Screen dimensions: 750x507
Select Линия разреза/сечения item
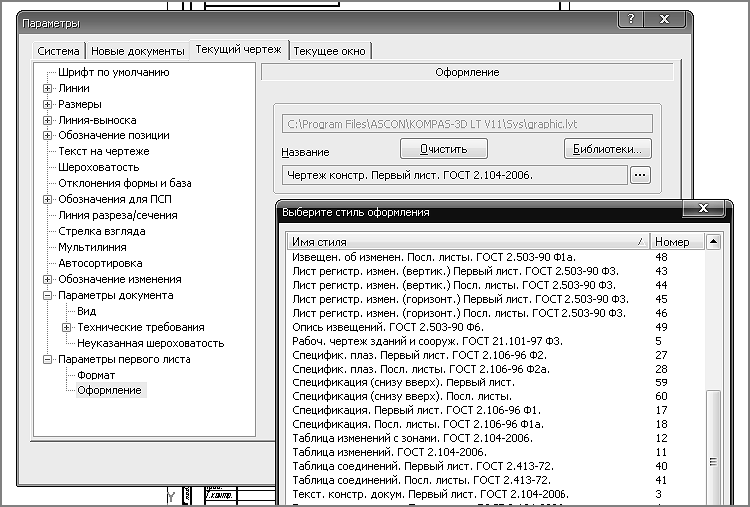tap(118, 215)
